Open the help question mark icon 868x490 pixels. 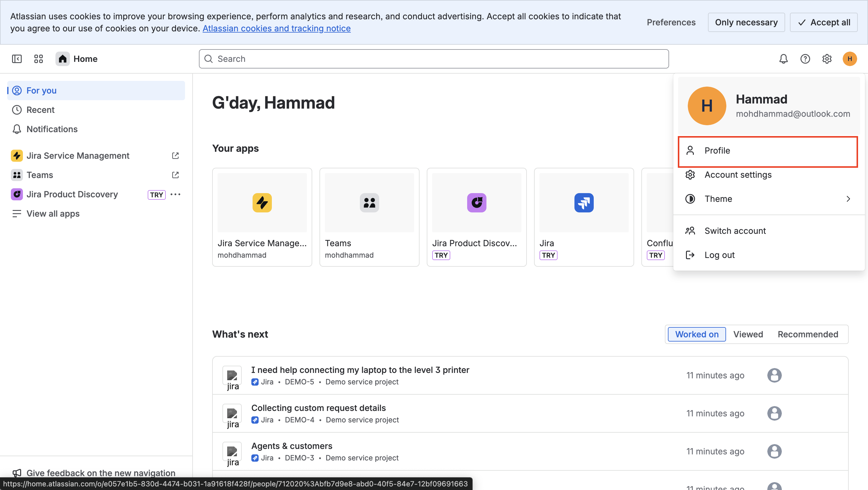pos(805,59)
